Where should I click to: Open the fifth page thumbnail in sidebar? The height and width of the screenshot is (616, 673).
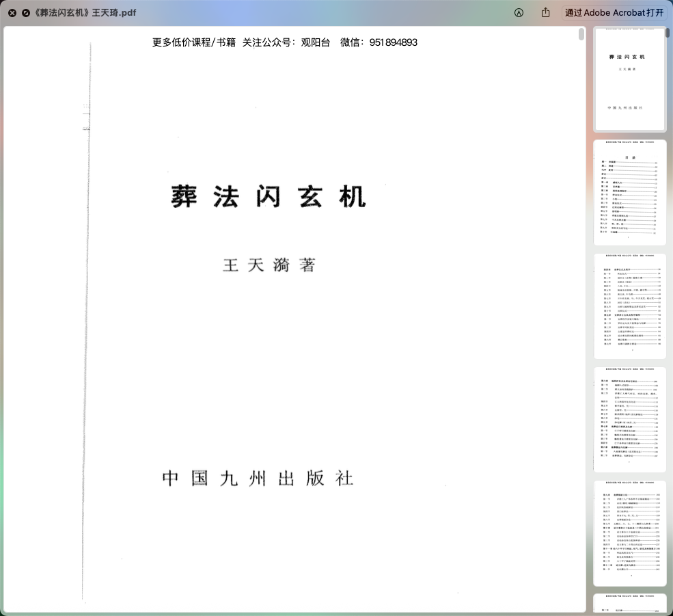pos(629,533)
